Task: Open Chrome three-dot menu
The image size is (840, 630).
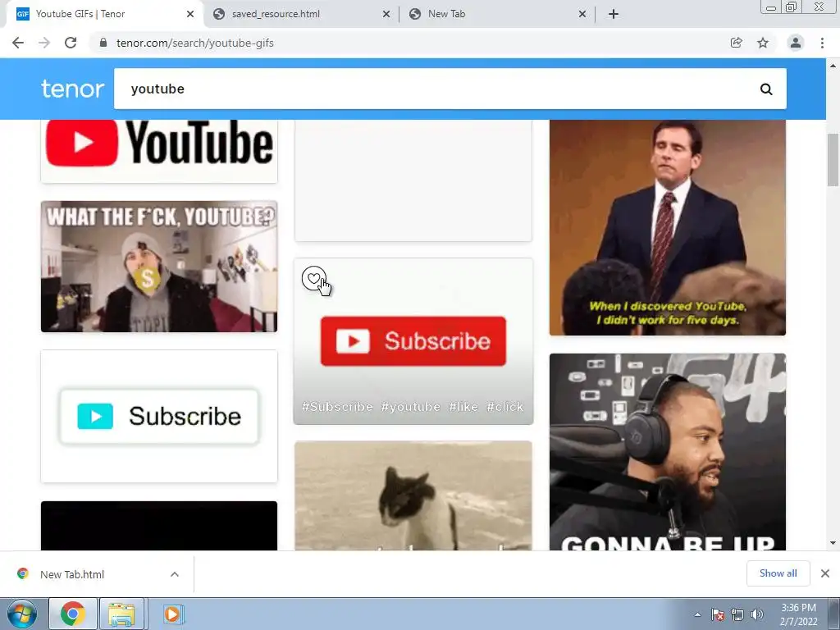Action: 822,43
